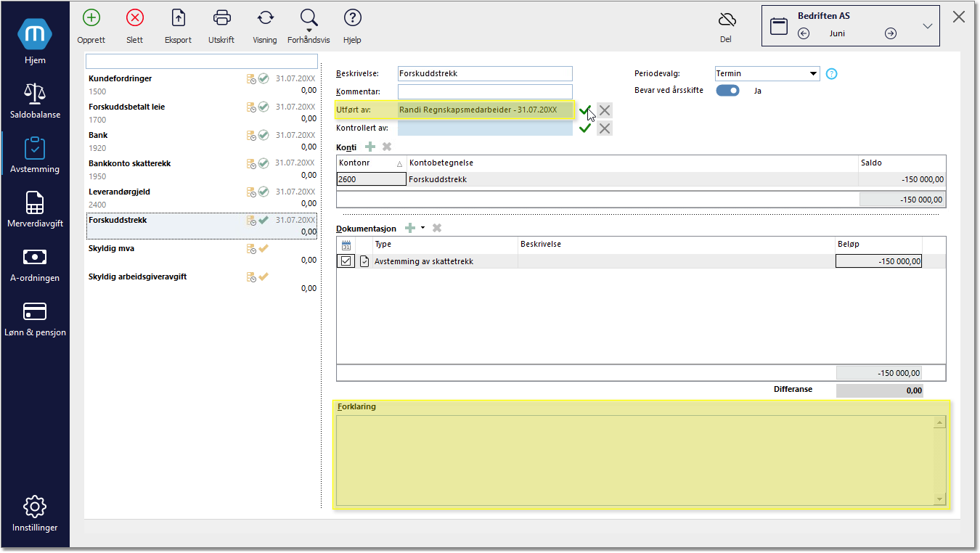Click the search field above the list
The width and height of the screenshot is (980, 553).
(202, 61)
